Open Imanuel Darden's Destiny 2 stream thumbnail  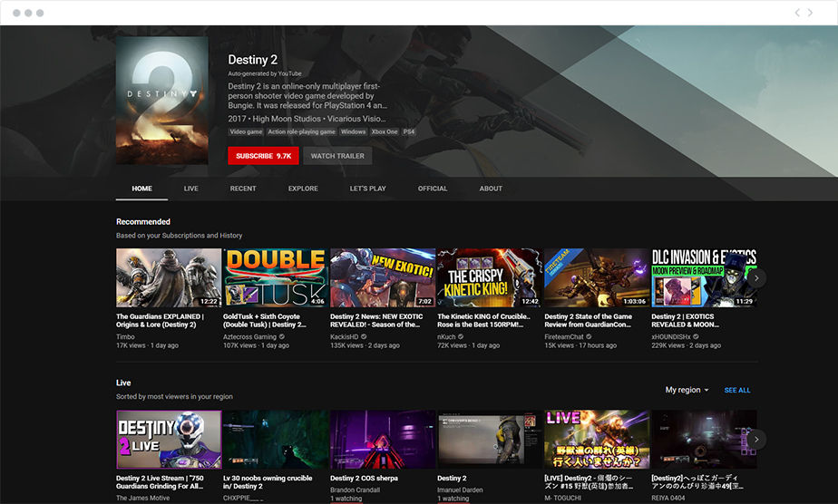click(x=490, y=440)
